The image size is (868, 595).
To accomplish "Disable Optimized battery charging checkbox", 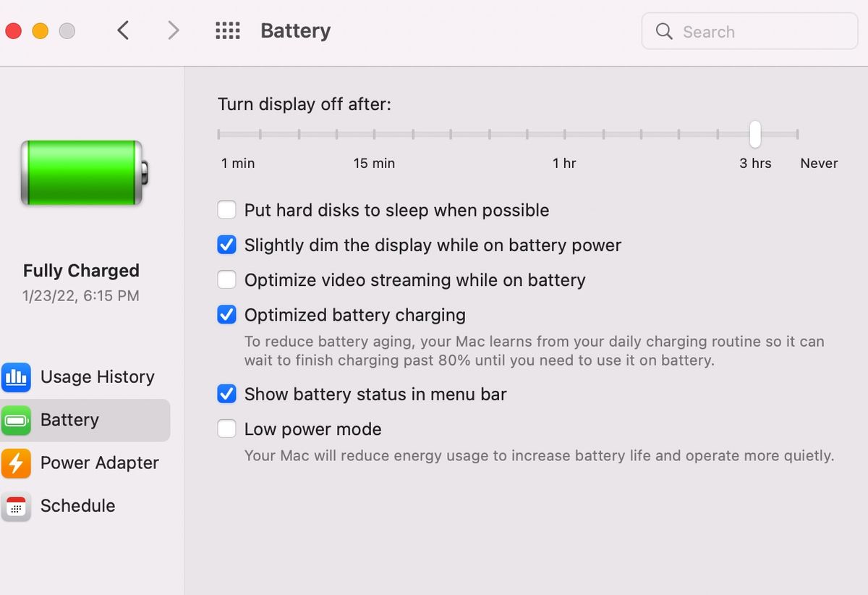I will pos(227,315).
